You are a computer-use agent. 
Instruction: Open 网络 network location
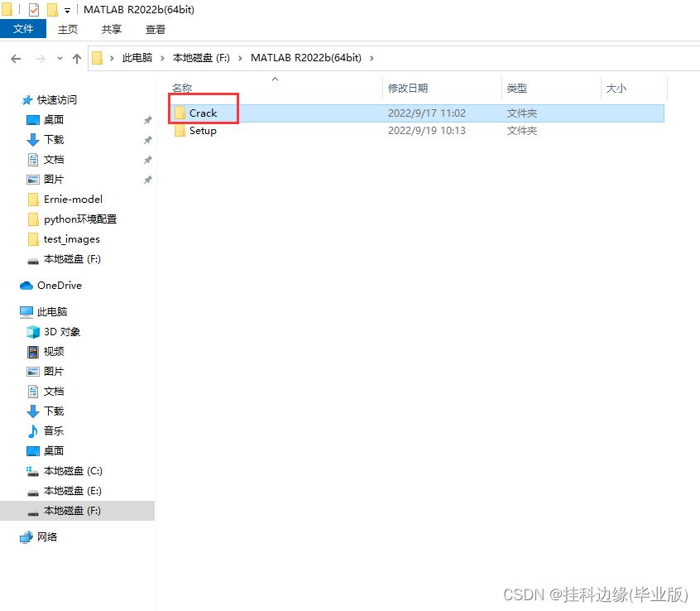(x=47, y=537)
